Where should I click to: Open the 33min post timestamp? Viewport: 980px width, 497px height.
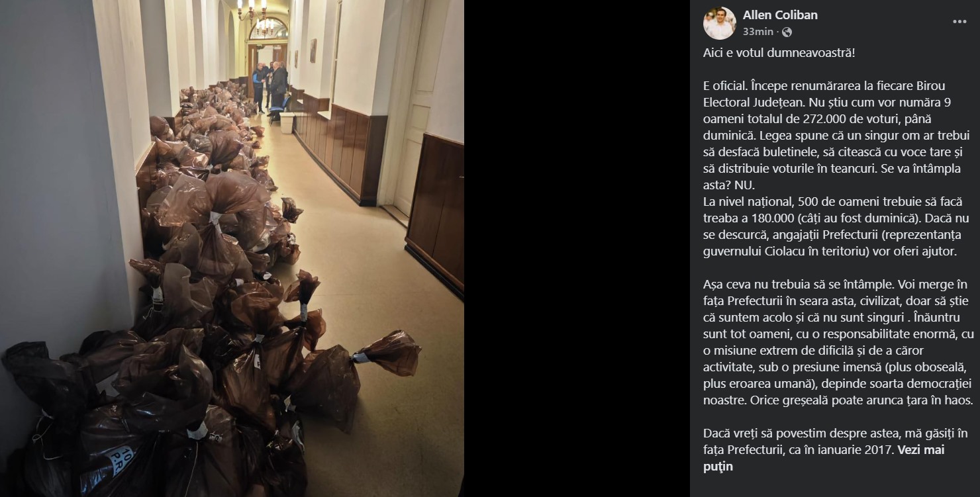tap(758, 31)
